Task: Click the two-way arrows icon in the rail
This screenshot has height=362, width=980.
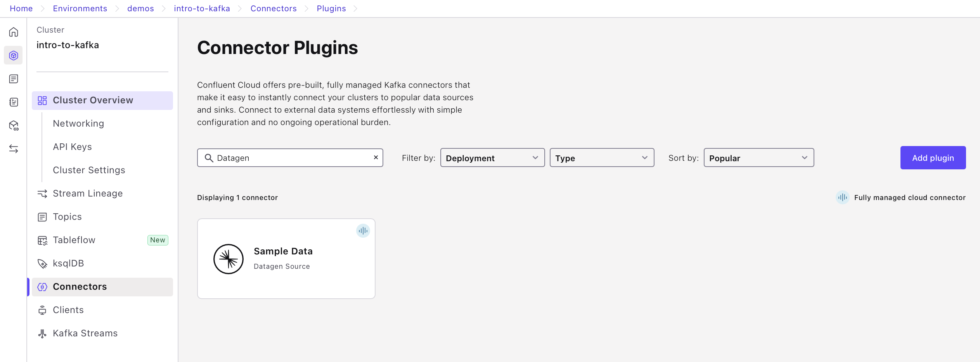Action: 14,149
